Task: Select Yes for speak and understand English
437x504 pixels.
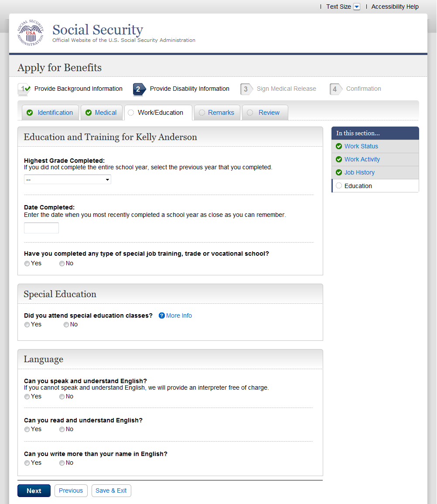Action: point(27,397)
